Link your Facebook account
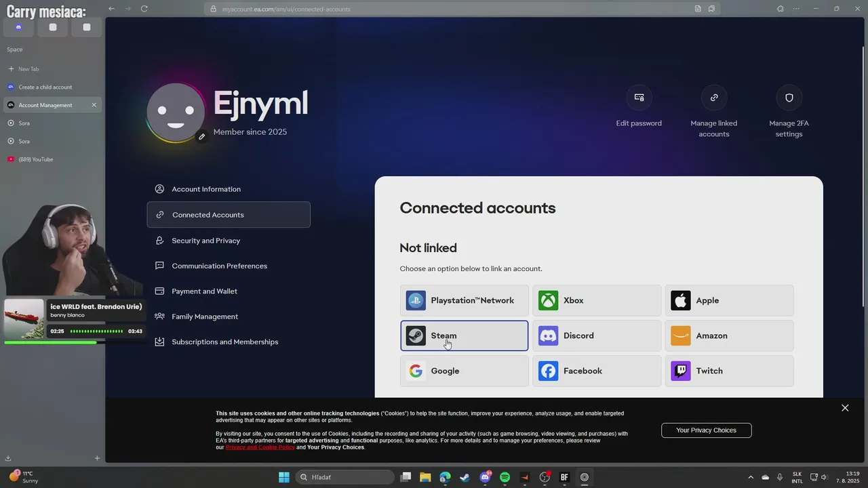 [596, 371]
